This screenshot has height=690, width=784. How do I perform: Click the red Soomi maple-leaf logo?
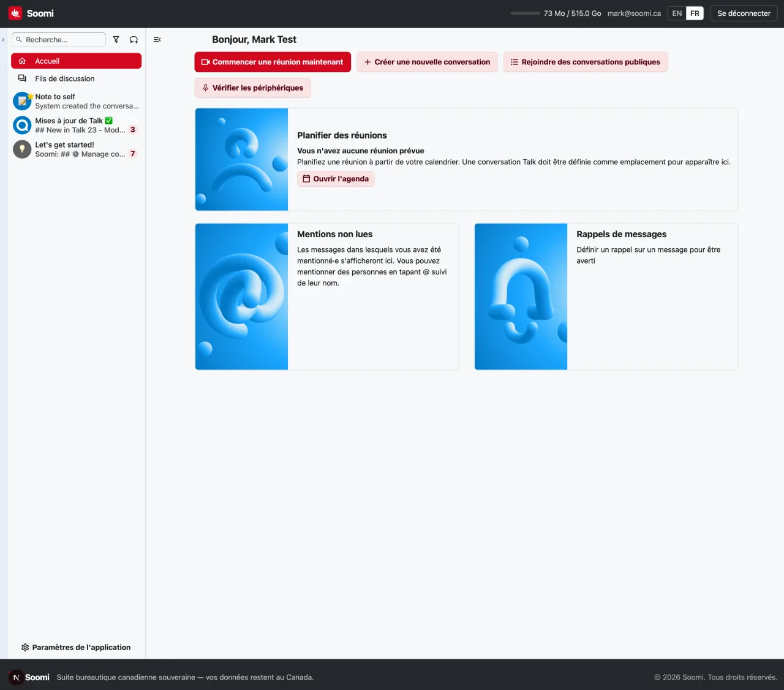[x=15, y=13]
